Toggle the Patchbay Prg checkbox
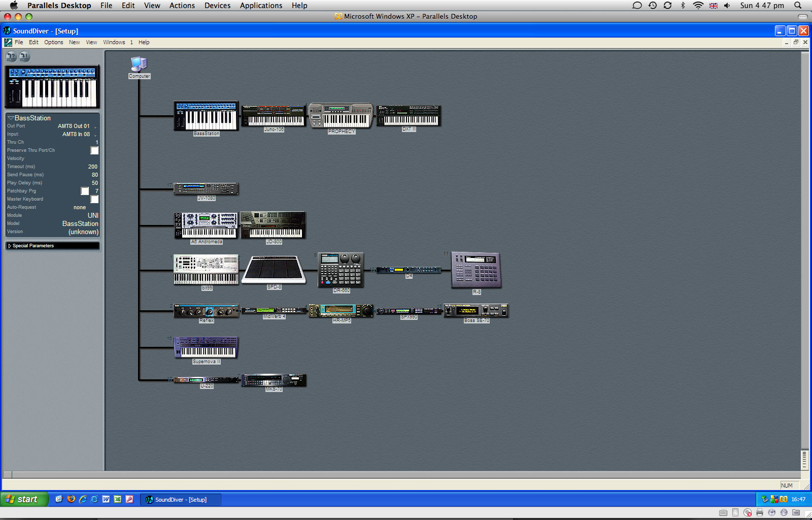Image resolution: width=812 pixels, height=520 pixels. point(85,191)
